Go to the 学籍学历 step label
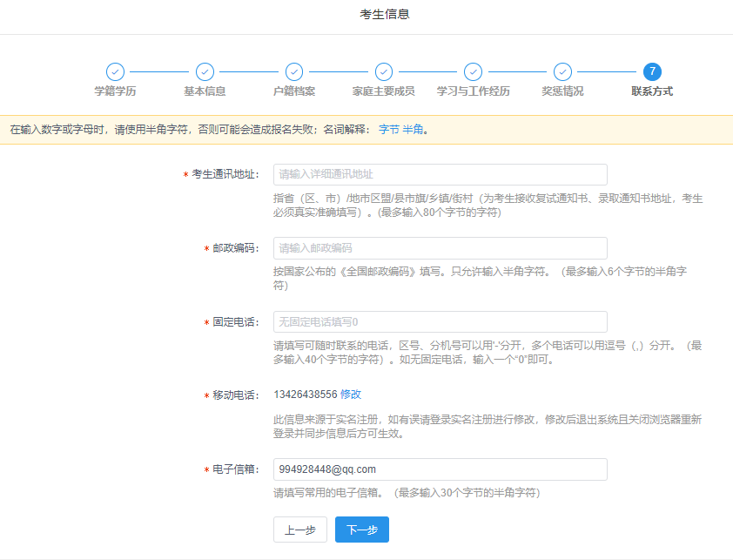 pos(115,91)
